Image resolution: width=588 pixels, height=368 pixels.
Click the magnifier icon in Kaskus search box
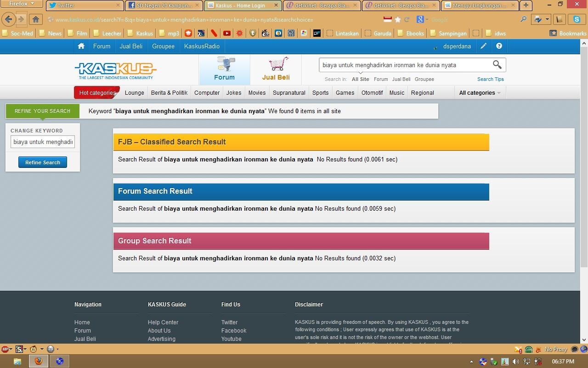point(497,65)
